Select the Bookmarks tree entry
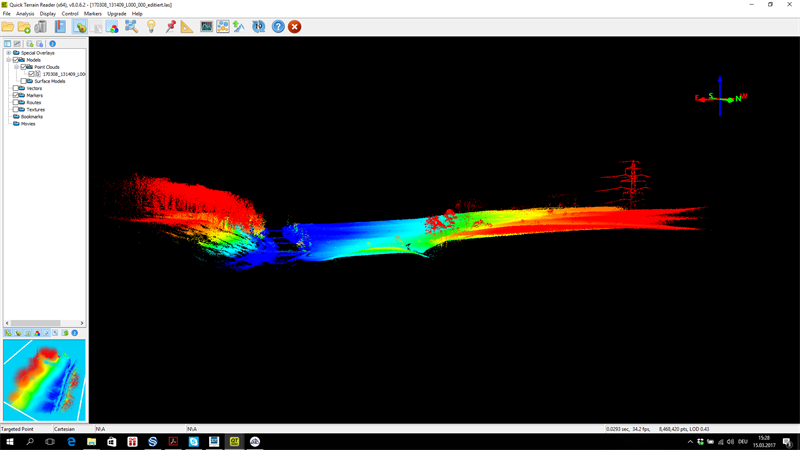Screen dimensions: 800x450 (x=32, y=117)
